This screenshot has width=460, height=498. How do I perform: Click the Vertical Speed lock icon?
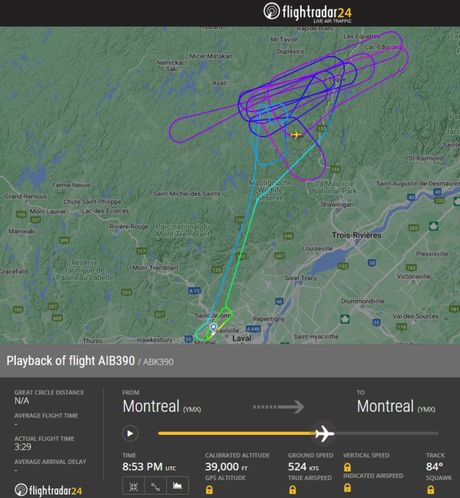pos(347,467)
